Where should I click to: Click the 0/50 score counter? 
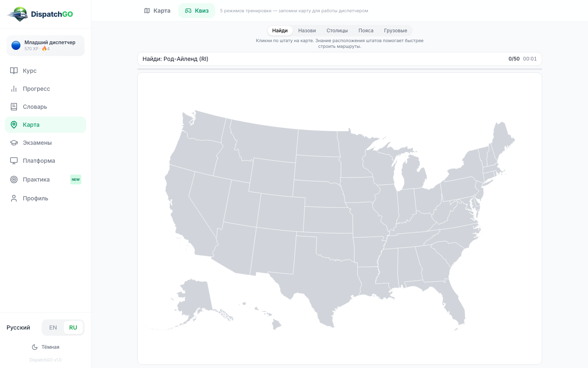pos(514,59)
